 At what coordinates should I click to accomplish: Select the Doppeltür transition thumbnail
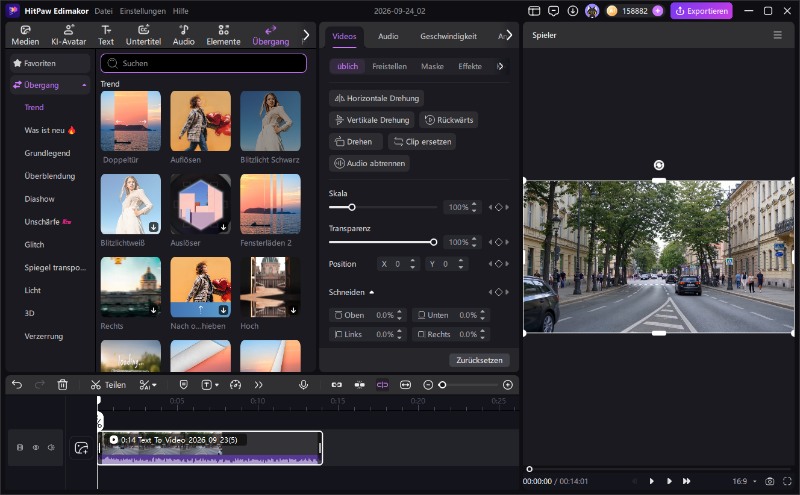point(131,121)
